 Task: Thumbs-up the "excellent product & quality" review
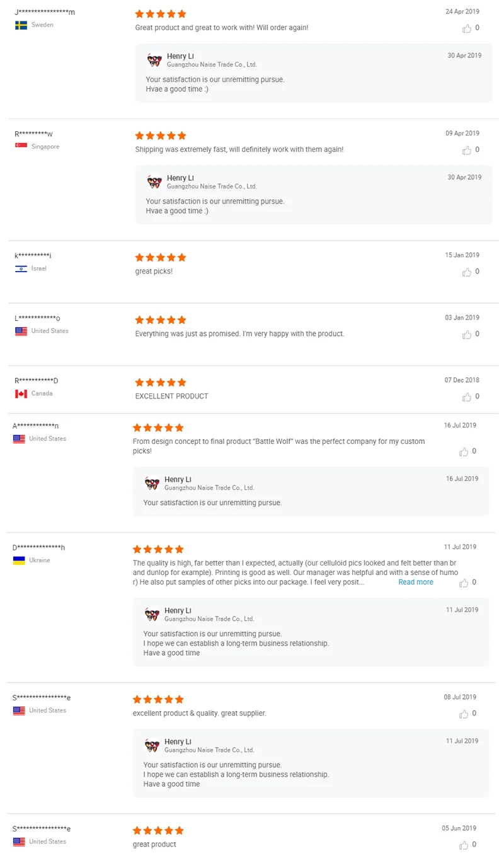pos(464,714)
